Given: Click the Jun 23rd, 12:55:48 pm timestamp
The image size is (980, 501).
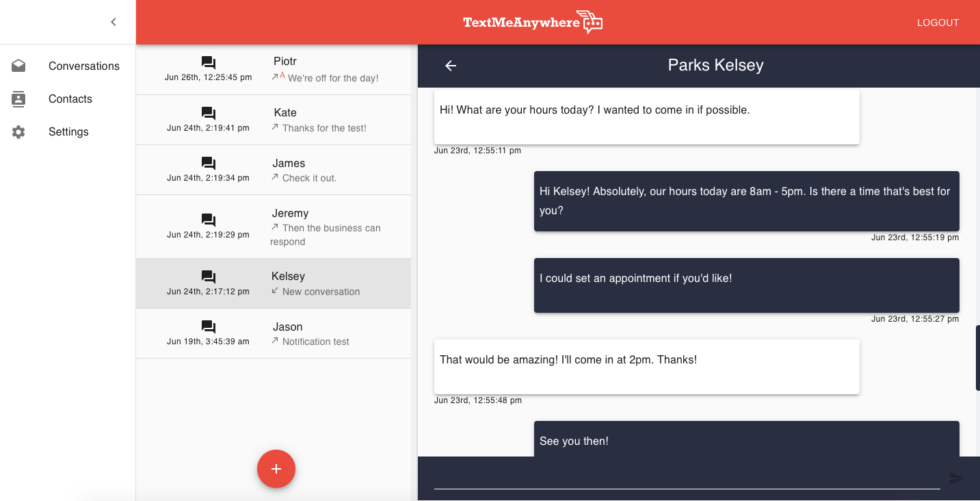Looking at the screenshot, I should point(477,400).
